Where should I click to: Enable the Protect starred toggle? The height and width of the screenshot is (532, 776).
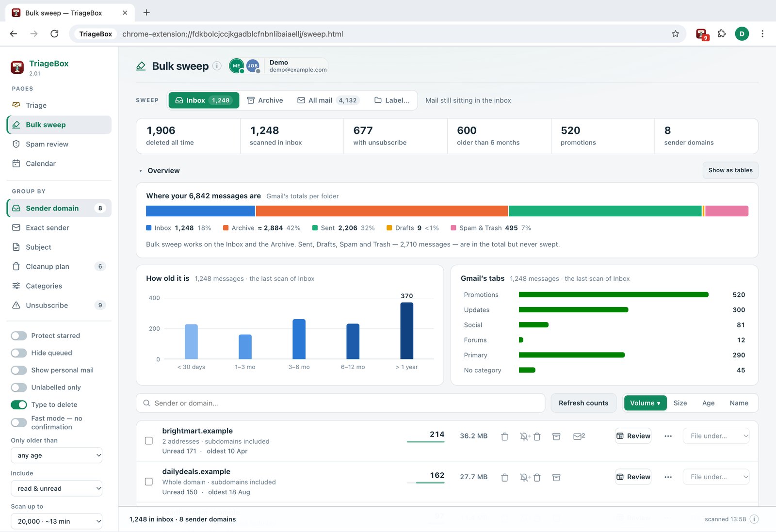(19, 336)
